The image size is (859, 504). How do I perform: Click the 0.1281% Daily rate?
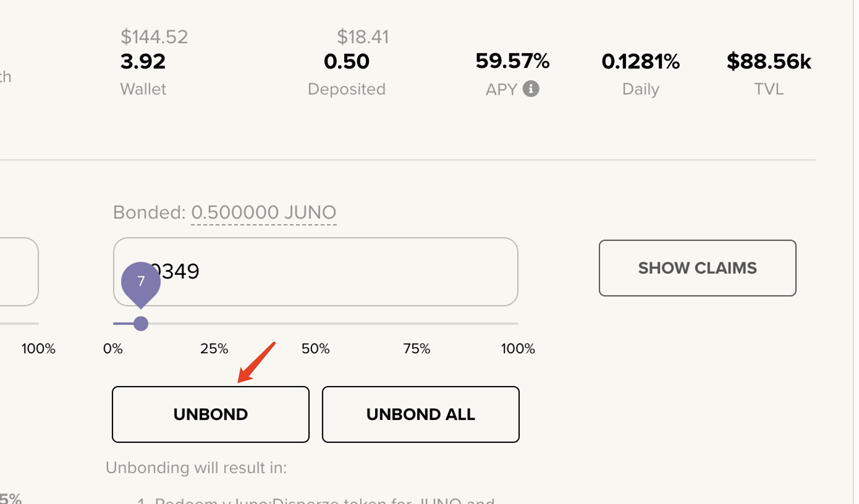pyautogui.click(x=640, y=62)
